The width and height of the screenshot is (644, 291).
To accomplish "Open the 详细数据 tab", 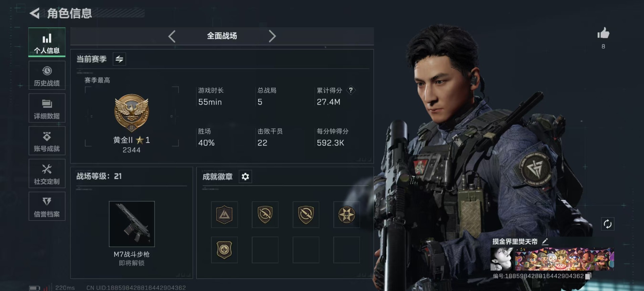I will pos(47,109).
